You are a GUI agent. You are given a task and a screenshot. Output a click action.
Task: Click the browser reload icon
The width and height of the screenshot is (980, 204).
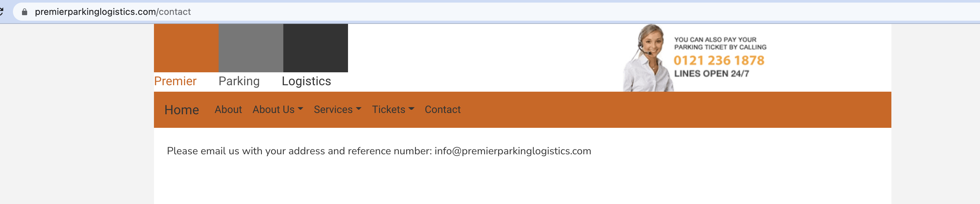1,11
